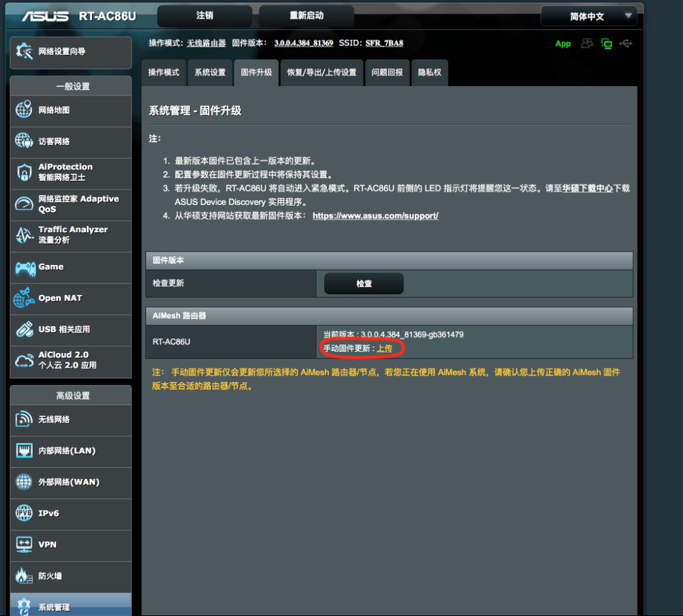The height and width of the screenshot is (616, 683).
Task: Open the VPN menu entry
Action: [x=71, y=545]
